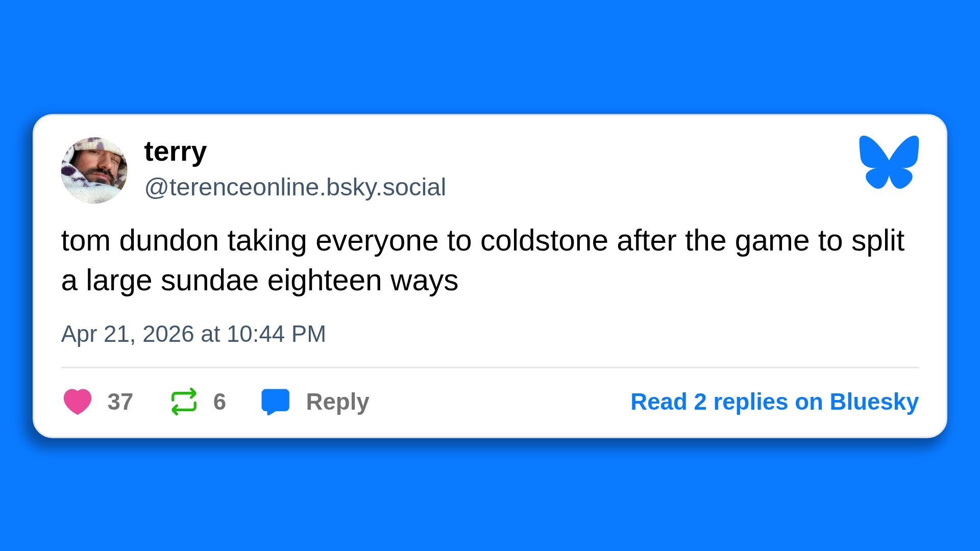Click the Bluesky butterfly logo
Image resolution: width=980 pixels, height=551 pixels.
889,162
